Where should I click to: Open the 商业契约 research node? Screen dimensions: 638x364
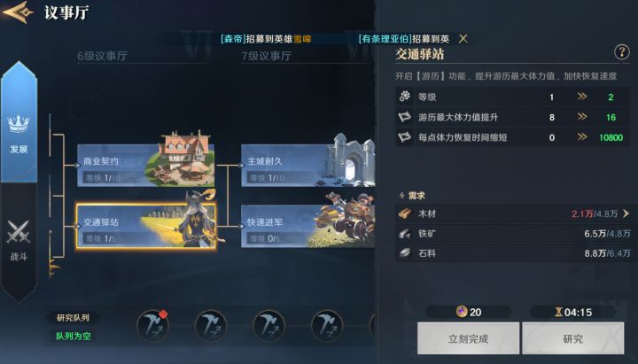click(146, 165)
